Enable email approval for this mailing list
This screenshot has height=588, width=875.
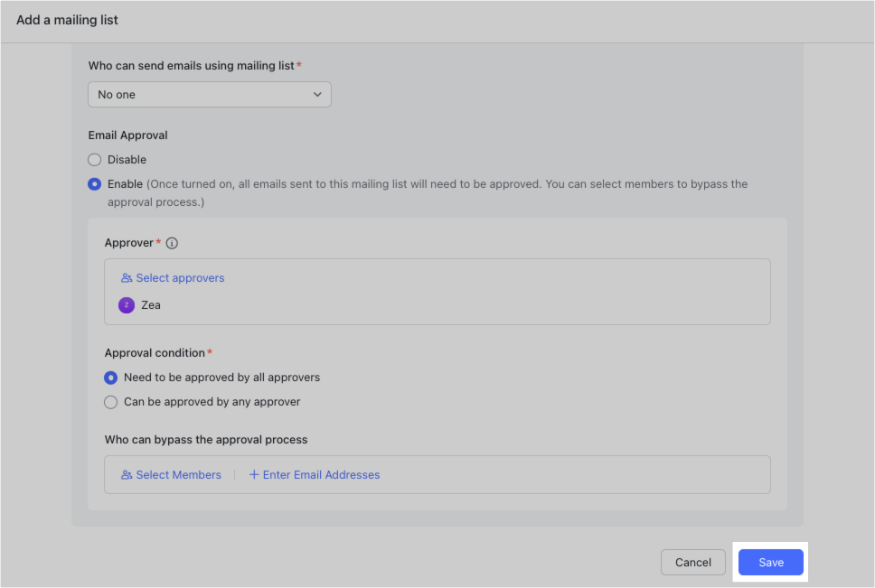tap(94, 183)
